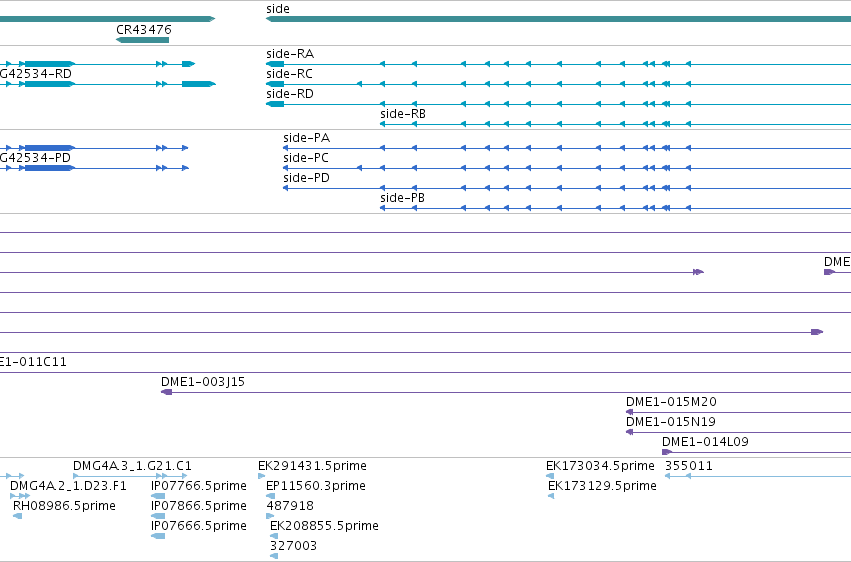The height and width of the screenshot is (562, 851).
Task: Click the DME1-003J15 arrow end glyph
Action: coord(167,392)
